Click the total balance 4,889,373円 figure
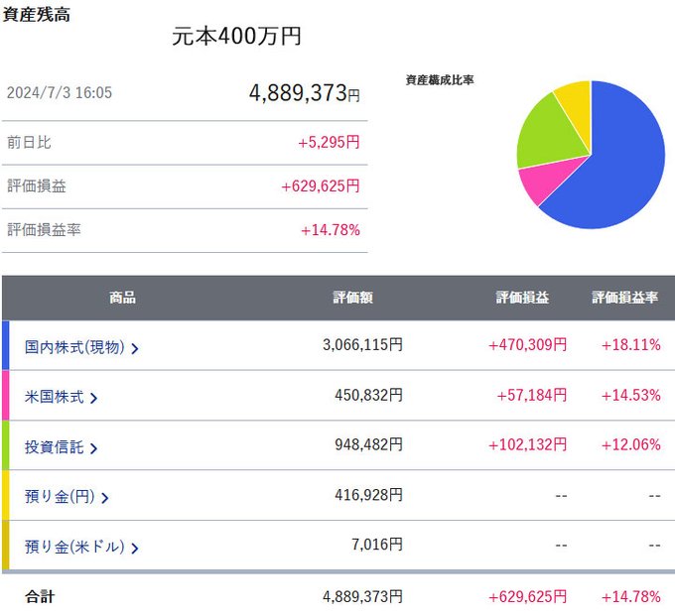This screenshot has width=675, height=616. click(305, 93)
